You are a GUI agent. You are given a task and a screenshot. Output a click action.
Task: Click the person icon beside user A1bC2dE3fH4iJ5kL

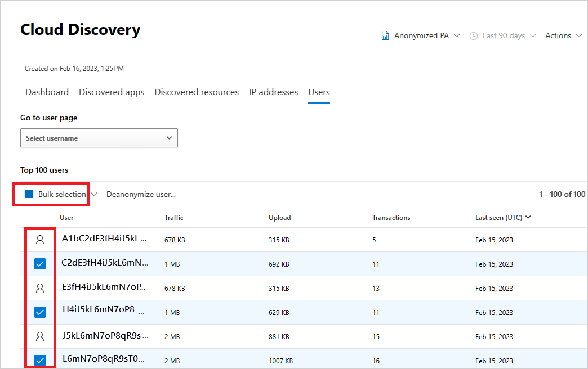pos(39,239)
